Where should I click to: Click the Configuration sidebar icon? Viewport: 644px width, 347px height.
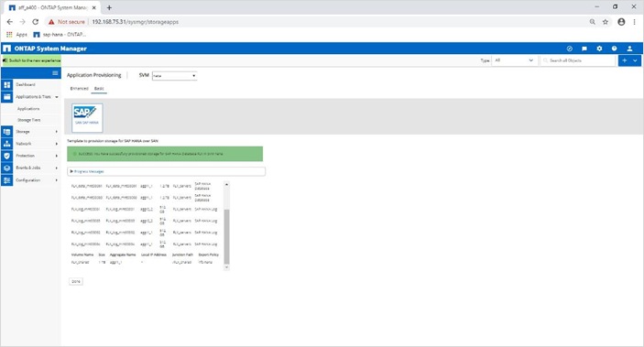click(x=7, y=180)
